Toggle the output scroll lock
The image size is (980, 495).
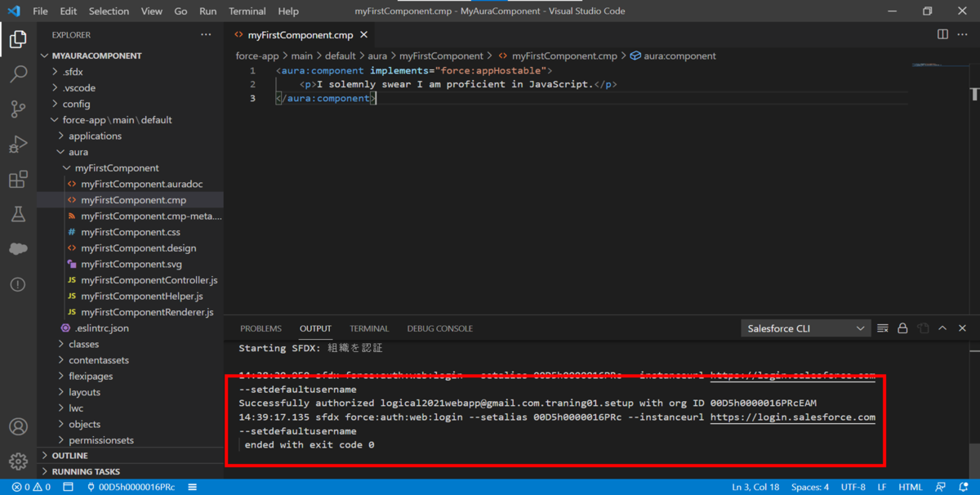(x=902, y=328)
